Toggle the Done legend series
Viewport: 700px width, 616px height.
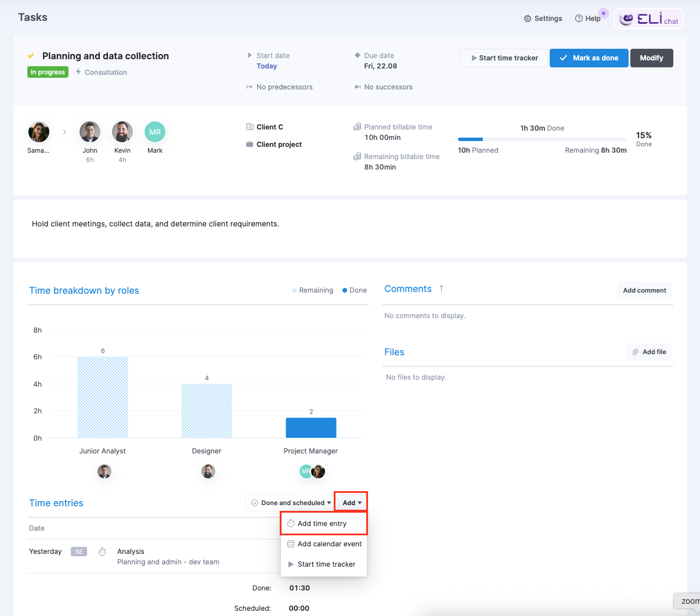[355, 290]
